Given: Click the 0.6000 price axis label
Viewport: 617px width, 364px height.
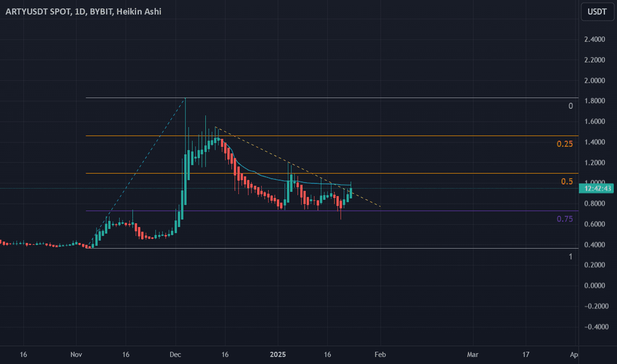Looking at the screenshot, I should [x=594, y=224].
